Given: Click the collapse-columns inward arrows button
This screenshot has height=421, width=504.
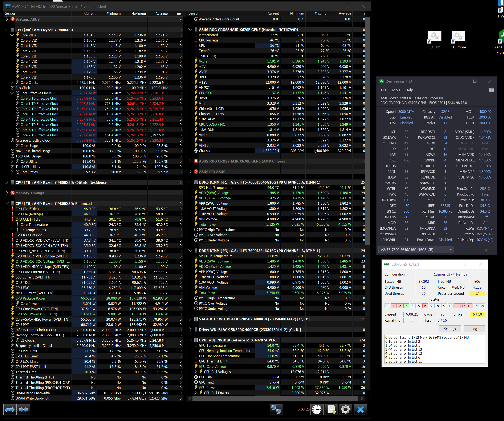Looking at the screenshot, I should point(24,409).
